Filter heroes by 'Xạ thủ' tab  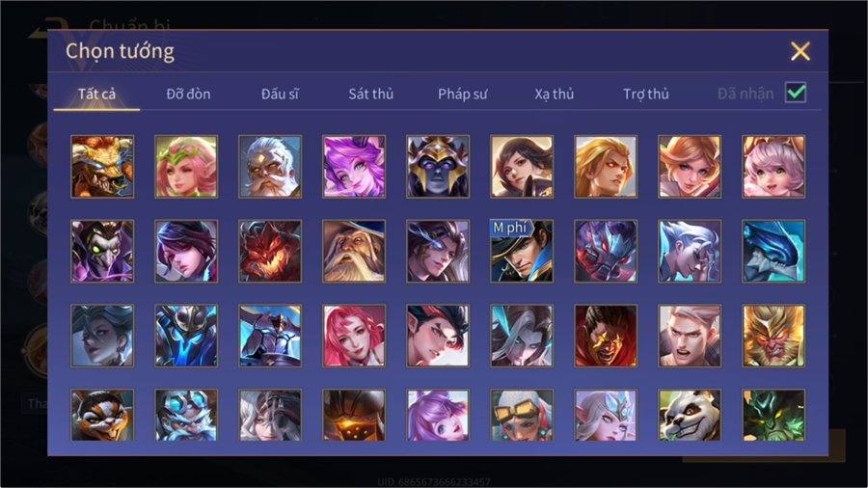point(555,95)
